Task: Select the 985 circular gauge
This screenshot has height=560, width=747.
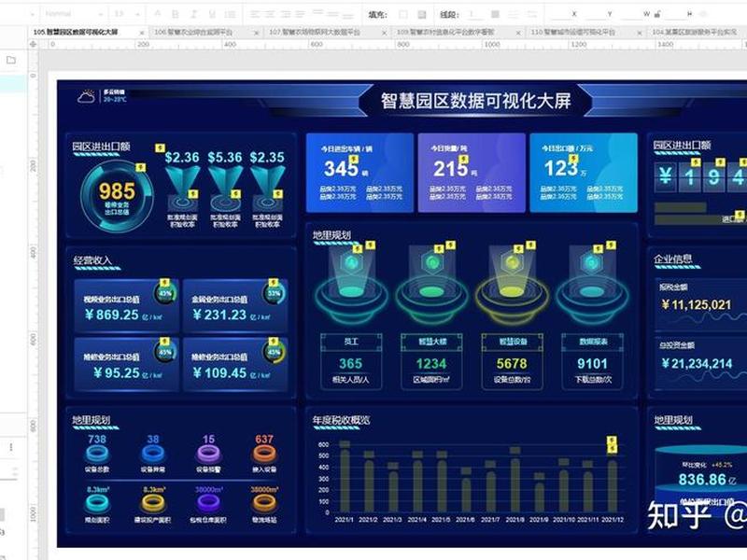Action: coord(117,196)
